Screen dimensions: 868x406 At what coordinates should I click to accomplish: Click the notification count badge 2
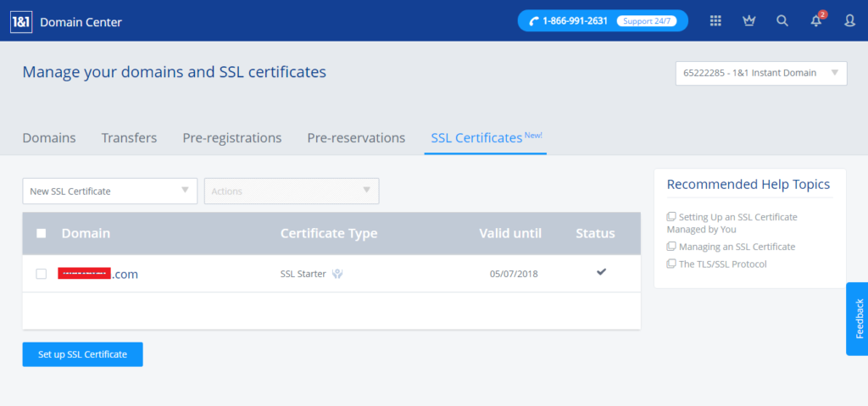pos(822,14)
